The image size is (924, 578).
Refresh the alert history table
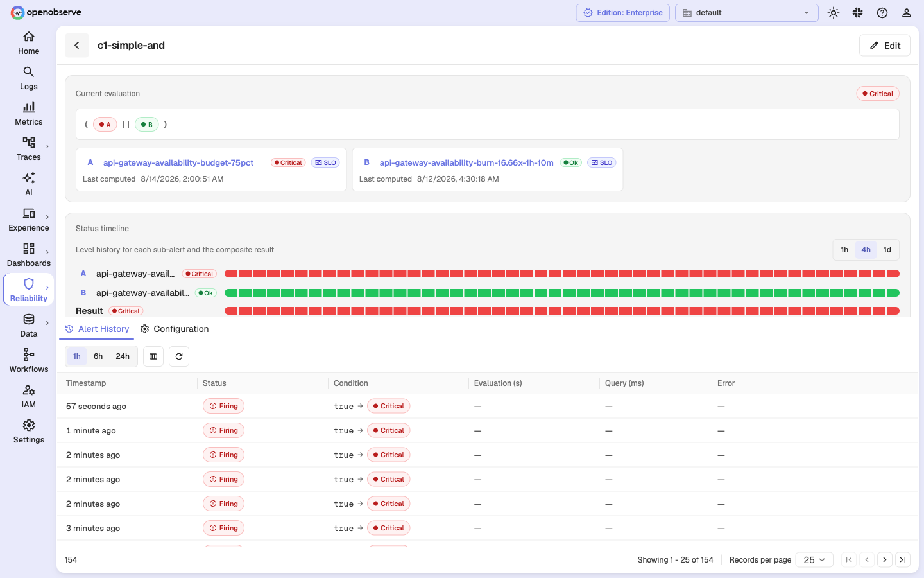pyautogui.click(x=179, y=356)
